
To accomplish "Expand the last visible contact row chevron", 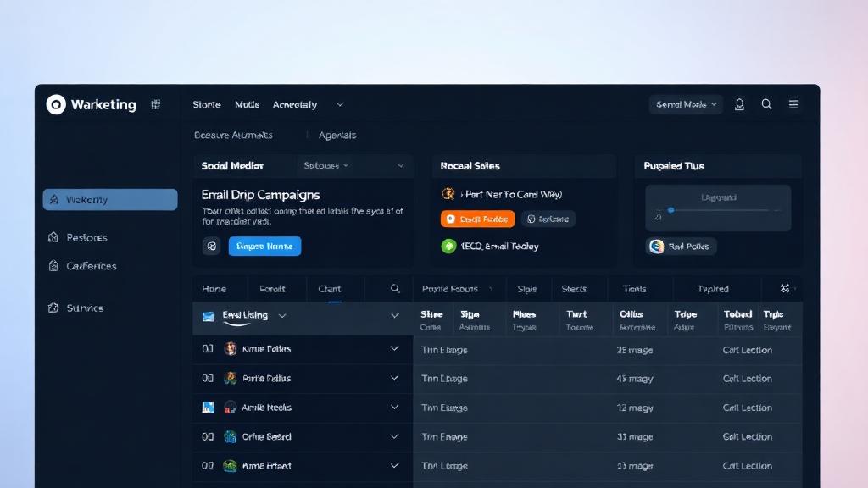I will pos(394,465).
